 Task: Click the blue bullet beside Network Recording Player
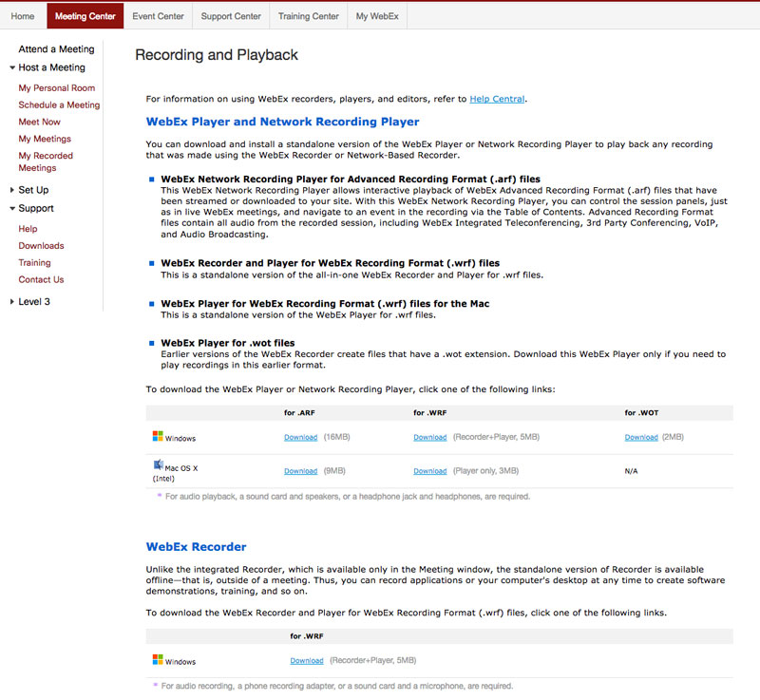pyautogui.click(x=152, y=178)
